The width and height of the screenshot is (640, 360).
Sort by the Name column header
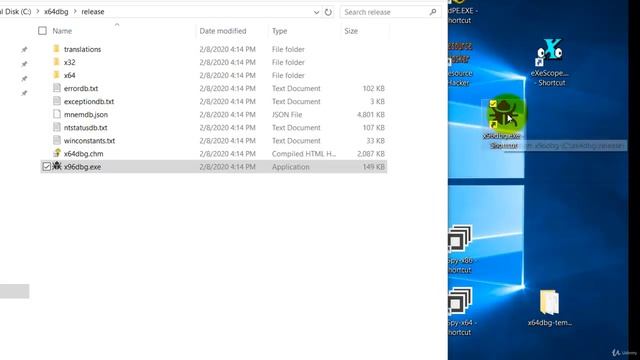[62, 31]
